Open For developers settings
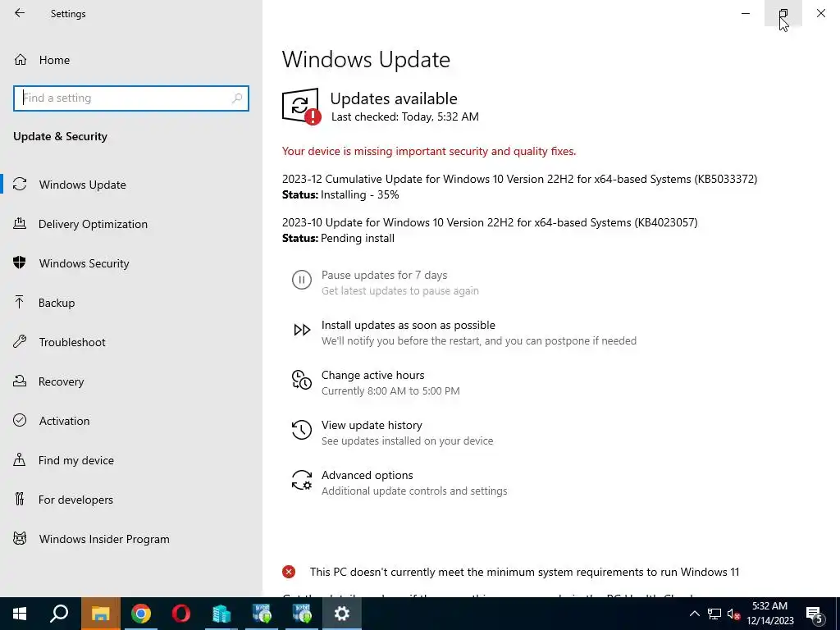The image size is (840, 630). pos(75,500)
